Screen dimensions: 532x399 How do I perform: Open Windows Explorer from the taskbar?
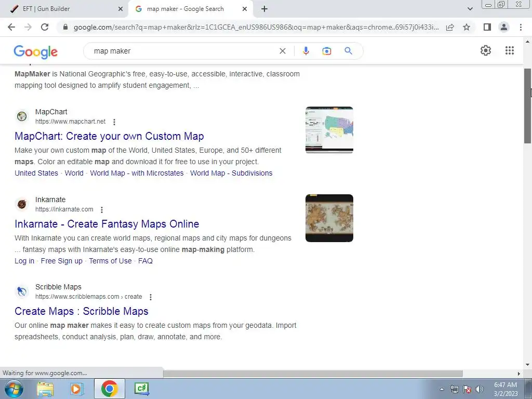click(45, 389)
